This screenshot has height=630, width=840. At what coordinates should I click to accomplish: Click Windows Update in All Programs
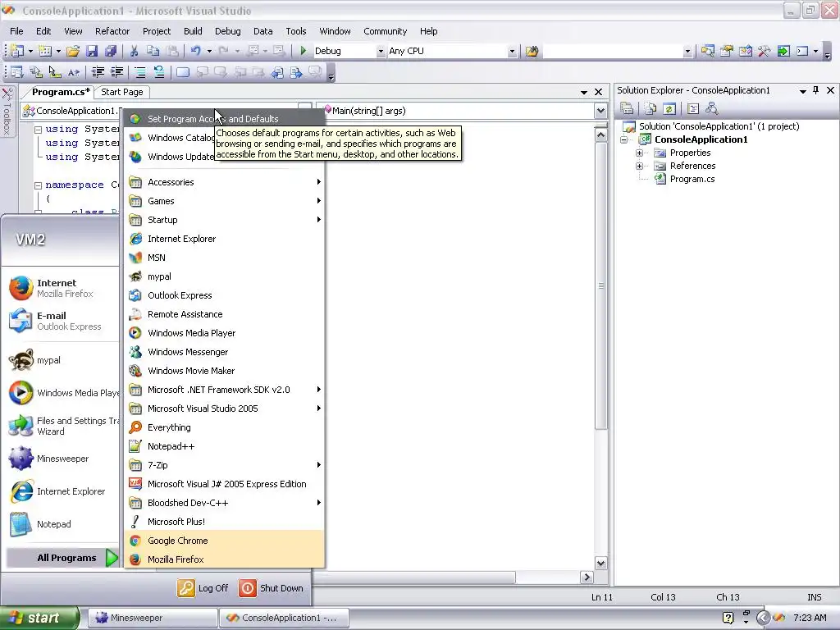pos(170,157)
